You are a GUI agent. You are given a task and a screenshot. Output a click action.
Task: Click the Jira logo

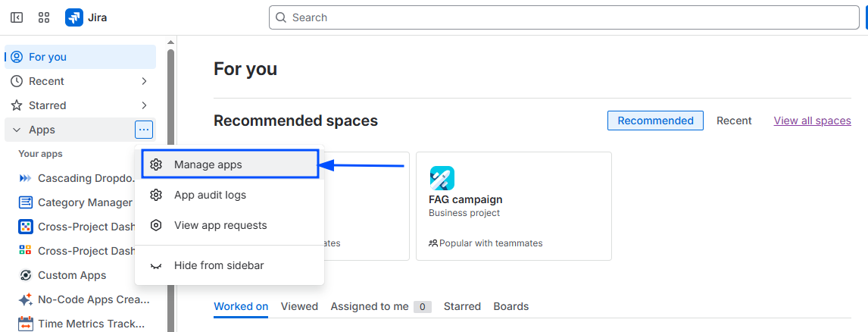74,17
